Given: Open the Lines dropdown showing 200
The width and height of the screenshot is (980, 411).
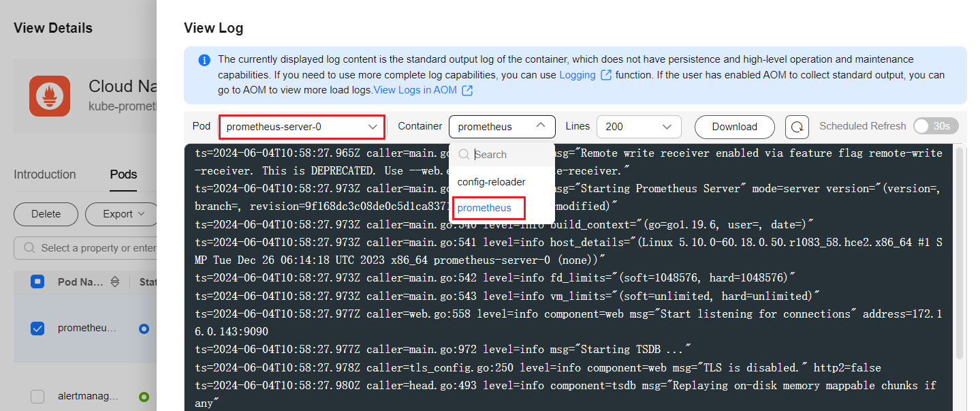Looking at the screenshot, I should click(639, 126).
